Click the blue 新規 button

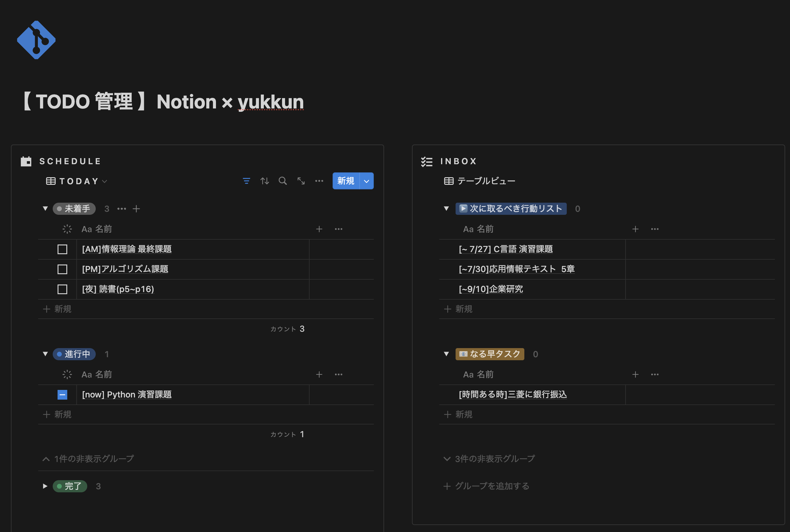pos(346,181)
